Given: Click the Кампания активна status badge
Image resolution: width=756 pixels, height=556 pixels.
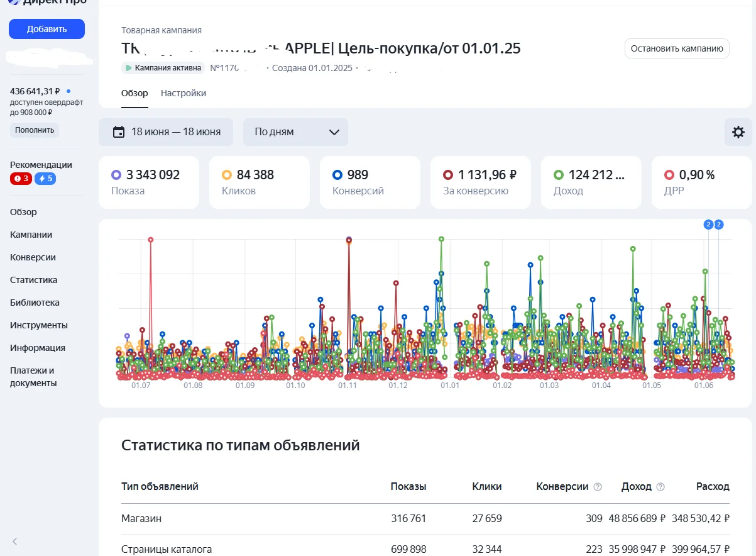Looking at the screenshot, I should click(163, 68).
